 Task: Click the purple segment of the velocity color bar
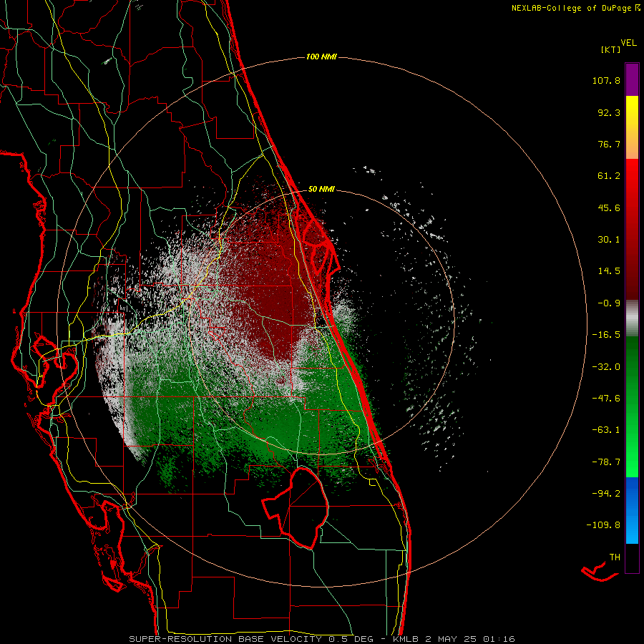(x=632, y=79)
